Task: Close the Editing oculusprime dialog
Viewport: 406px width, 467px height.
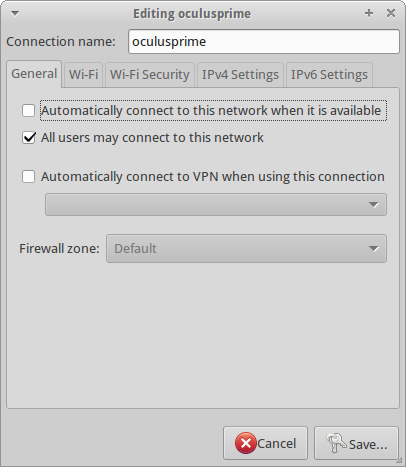Action: [391, 13]
